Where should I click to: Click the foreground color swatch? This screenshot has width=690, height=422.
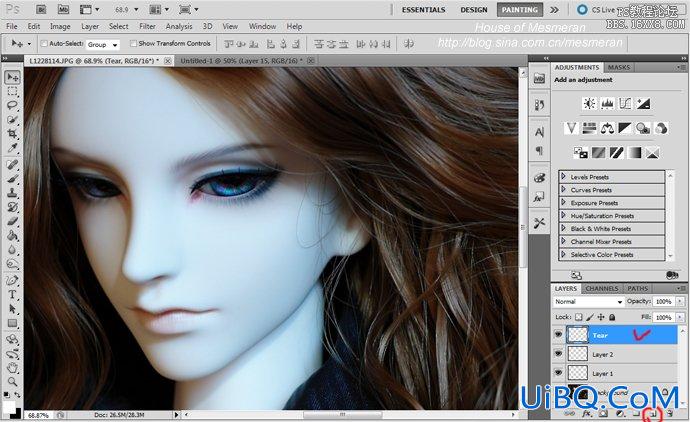tap(9, 406)
